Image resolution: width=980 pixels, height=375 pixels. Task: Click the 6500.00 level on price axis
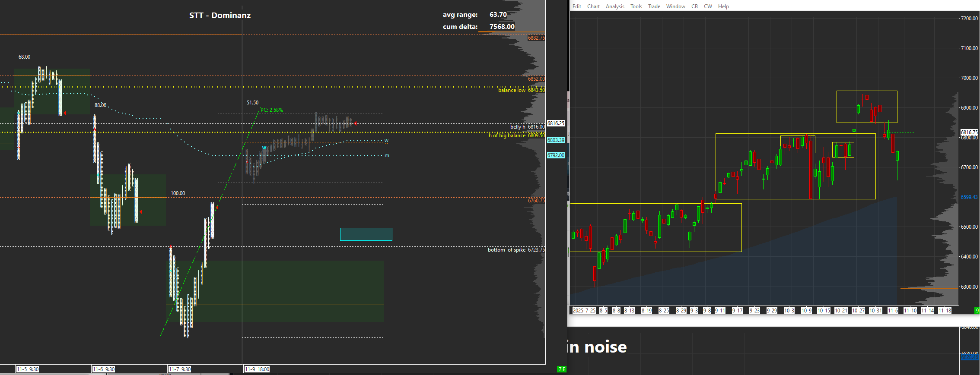(969, 227)
